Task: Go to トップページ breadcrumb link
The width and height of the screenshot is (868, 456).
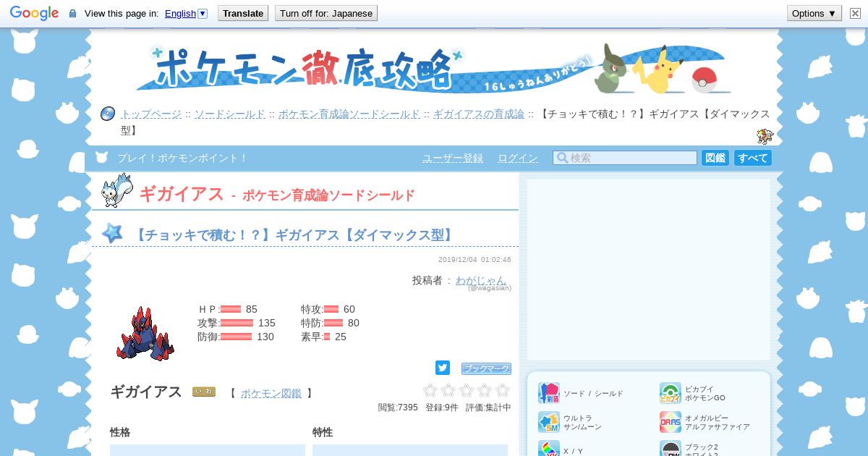Action: click(x=151, y=114)
